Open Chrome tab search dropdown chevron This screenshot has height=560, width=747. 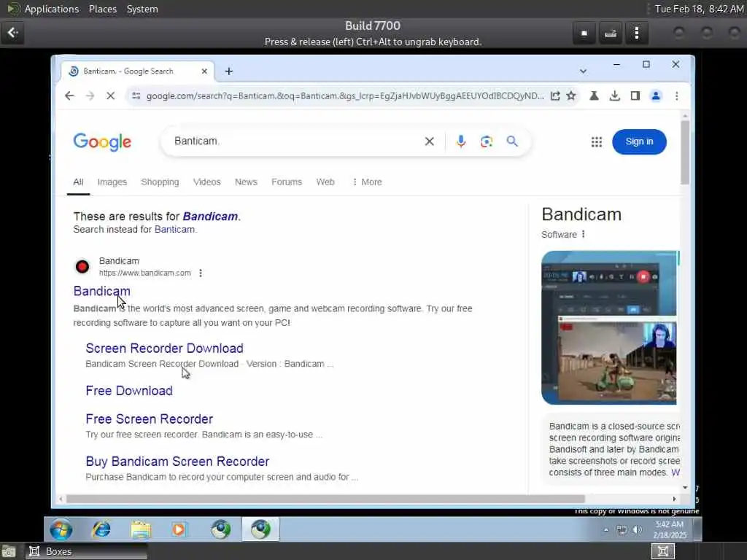click(583, 71)
